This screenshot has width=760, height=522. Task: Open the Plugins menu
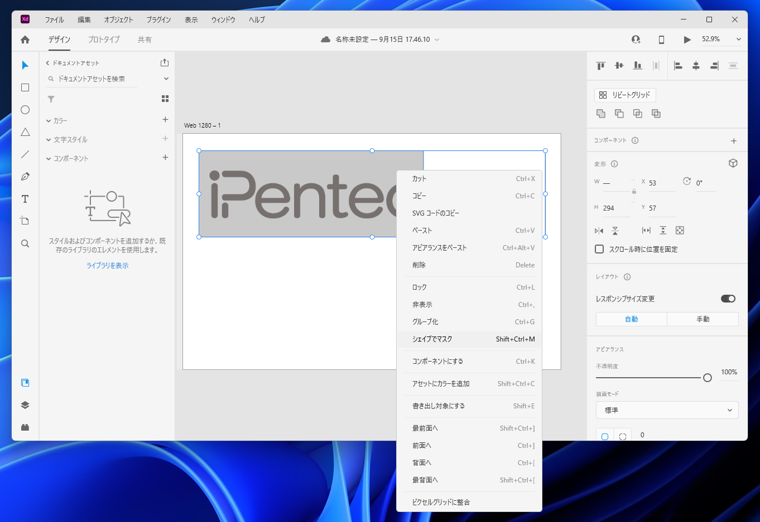(158, 20)
